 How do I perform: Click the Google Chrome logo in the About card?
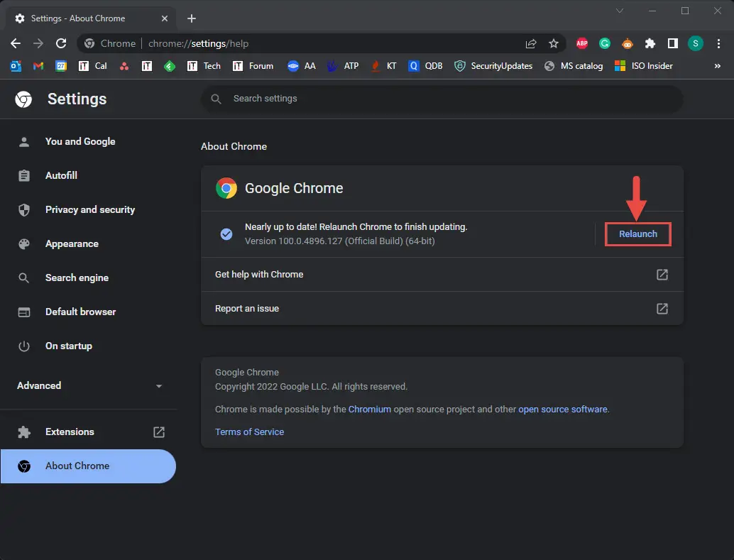click(226, 188)
